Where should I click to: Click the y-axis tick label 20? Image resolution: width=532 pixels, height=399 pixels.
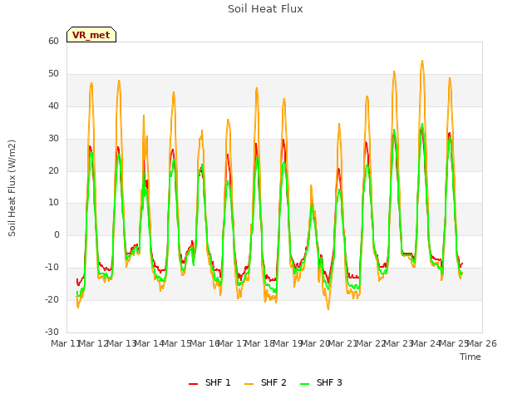coord(53,171)
